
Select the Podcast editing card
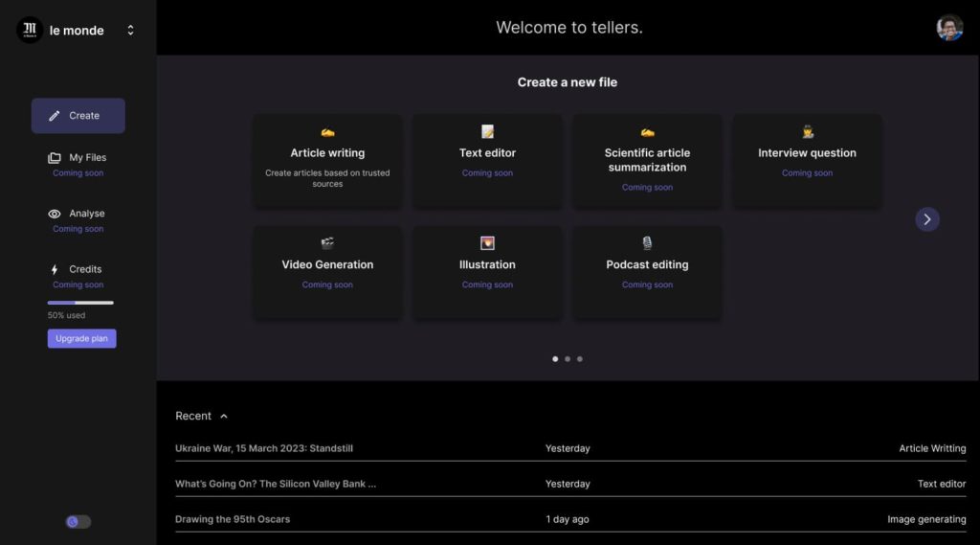click(x=648, y=273)
